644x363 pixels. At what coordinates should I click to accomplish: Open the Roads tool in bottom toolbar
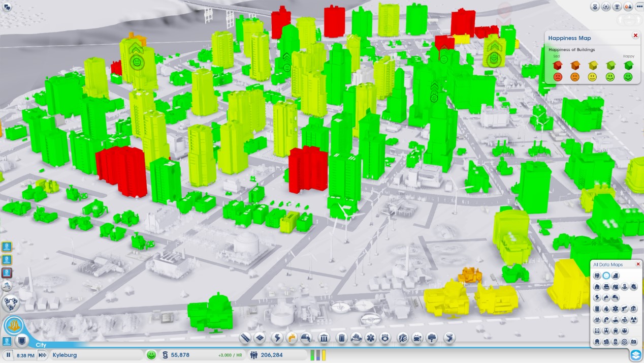(x=245, y=338)
